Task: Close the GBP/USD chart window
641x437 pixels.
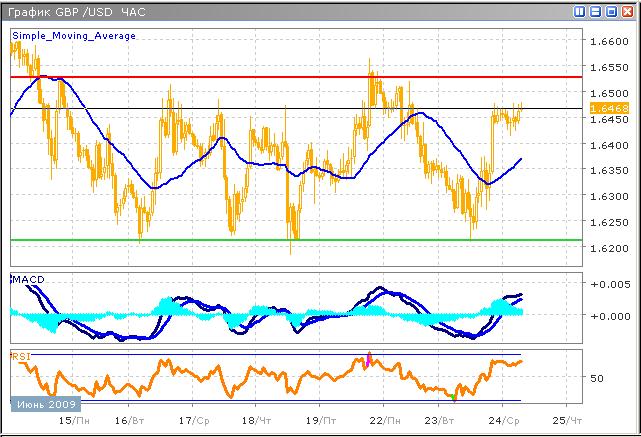Action: [627, 11]
